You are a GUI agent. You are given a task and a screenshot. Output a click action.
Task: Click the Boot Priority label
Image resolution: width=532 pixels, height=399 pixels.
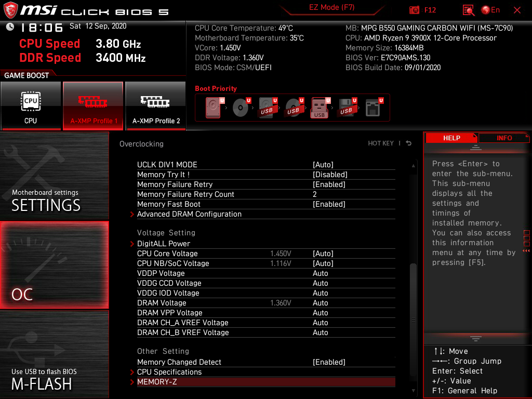click(x=216, y=88)
